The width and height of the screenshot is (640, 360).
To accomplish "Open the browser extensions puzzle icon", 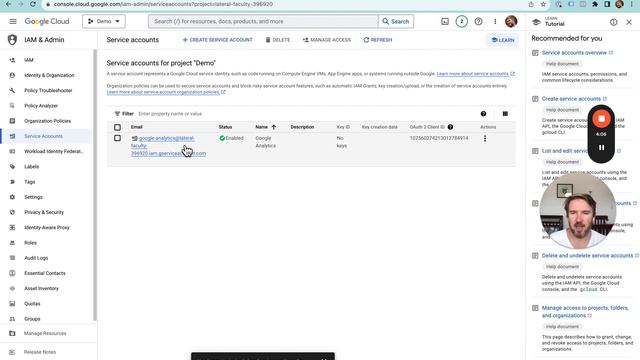I will click(x=595, y=4).
